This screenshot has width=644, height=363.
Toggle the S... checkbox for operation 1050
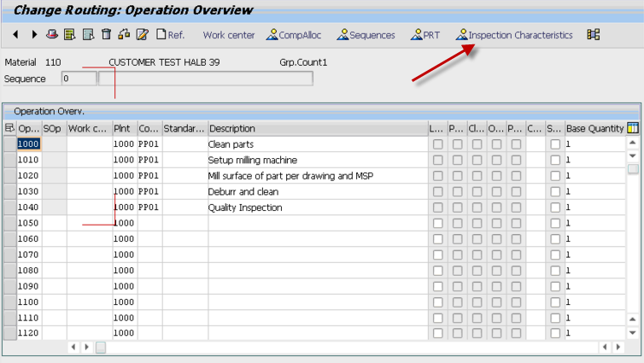point(555,223)
